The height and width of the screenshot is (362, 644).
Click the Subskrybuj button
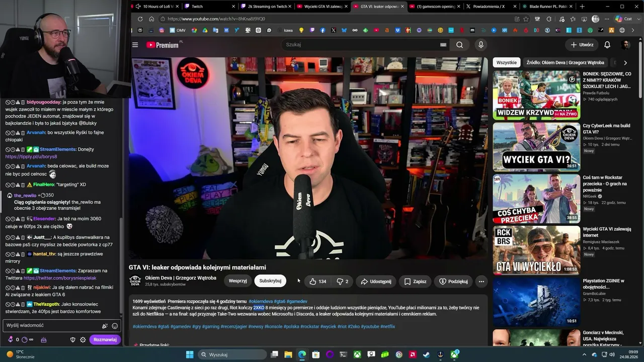(x=270, y=281)
